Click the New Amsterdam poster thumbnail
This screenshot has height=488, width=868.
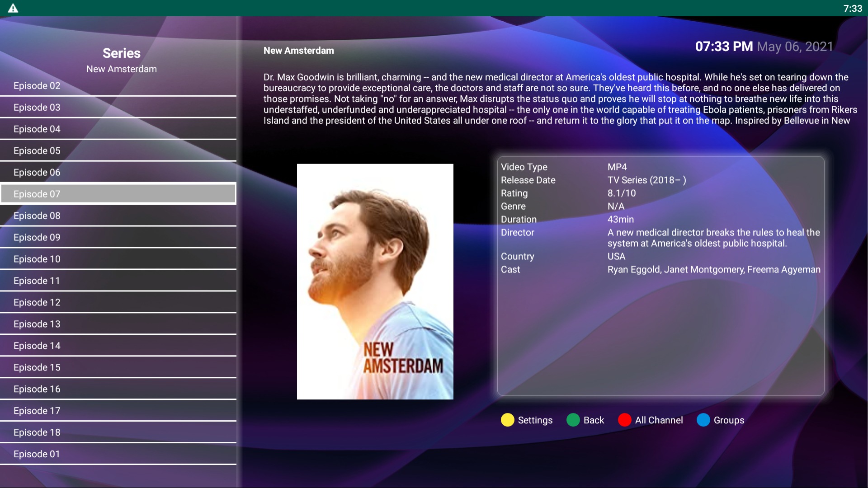375,282
